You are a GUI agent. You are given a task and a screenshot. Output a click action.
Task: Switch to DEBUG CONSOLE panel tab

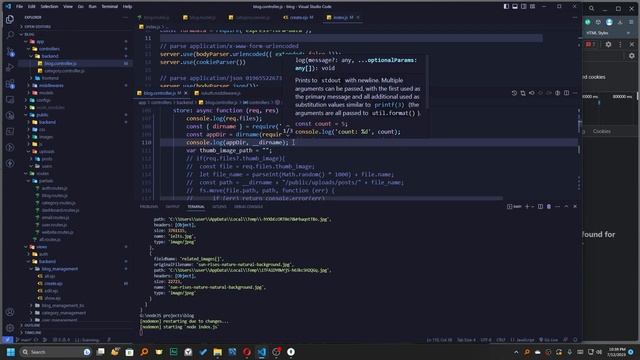point(248,207)
